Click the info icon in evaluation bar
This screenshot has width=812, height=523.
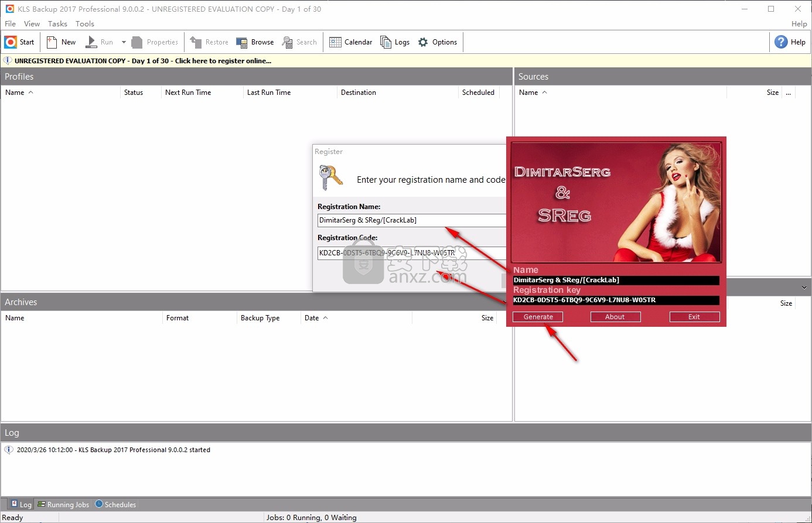point(8,61)
